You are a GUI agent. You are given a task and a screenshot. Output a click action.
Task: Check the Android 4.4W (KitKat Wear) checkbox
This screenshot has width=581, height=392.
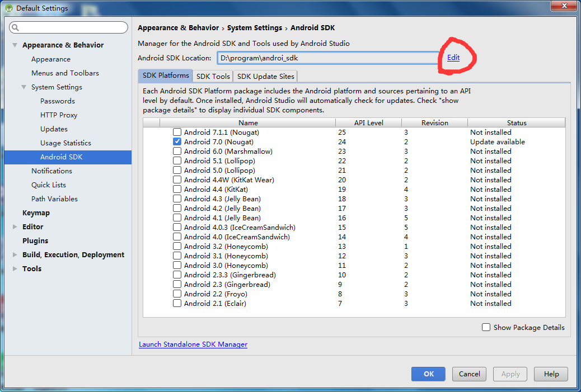coord(177,180)
